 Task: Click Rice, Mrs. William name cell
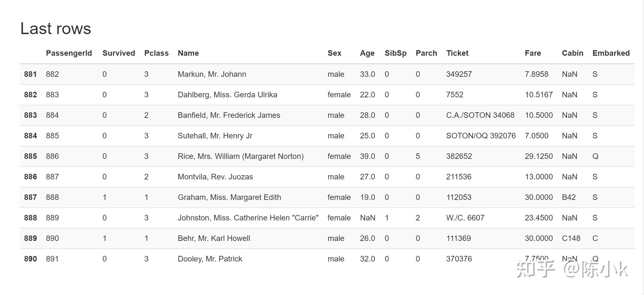[x=240, y=156]
